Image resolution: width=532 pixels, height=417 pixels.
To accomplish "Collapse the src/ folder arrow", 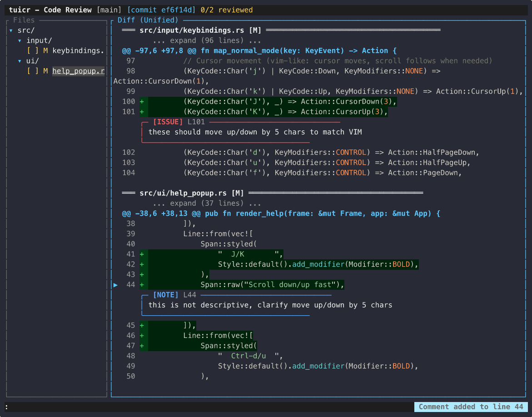I will click(11, 30).
